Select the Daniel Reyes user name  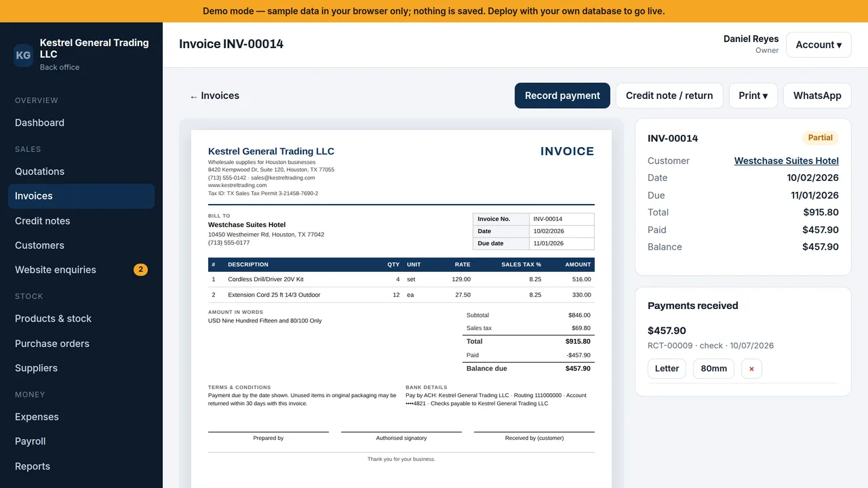click(x=751, y=39)
